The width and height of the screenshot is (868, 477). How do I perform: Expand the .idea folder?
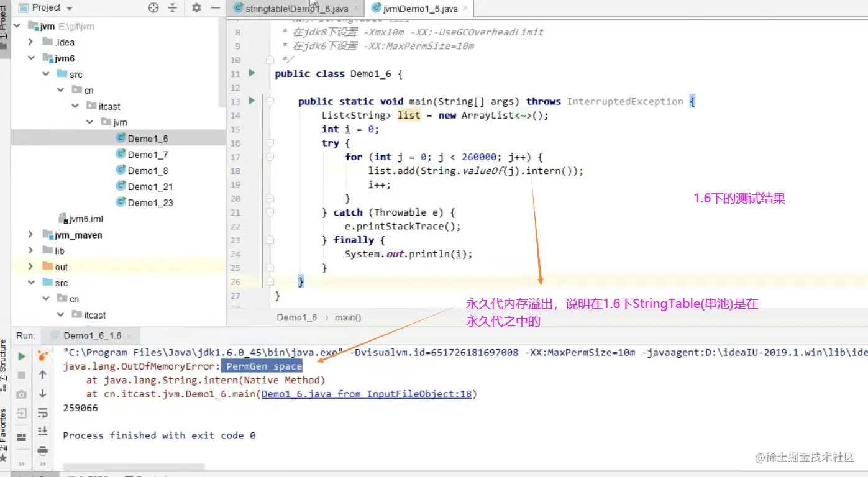pyautogui.click(x=30, y=42)
